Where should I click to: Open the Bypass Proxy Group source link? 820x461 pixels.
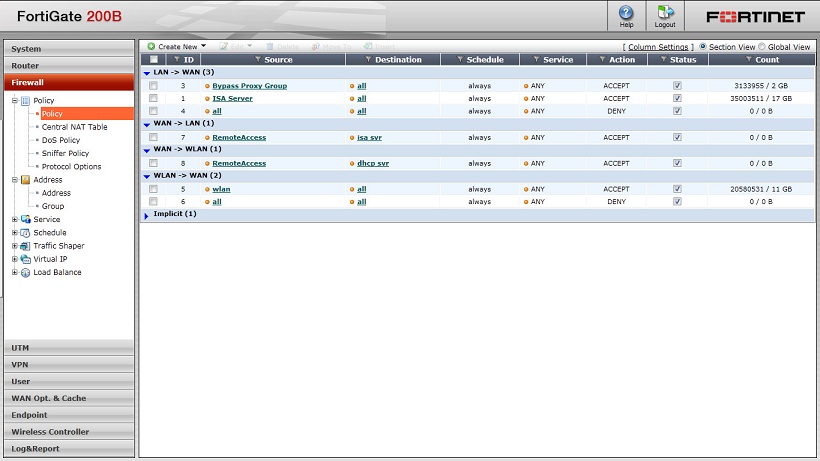(249, 86)
